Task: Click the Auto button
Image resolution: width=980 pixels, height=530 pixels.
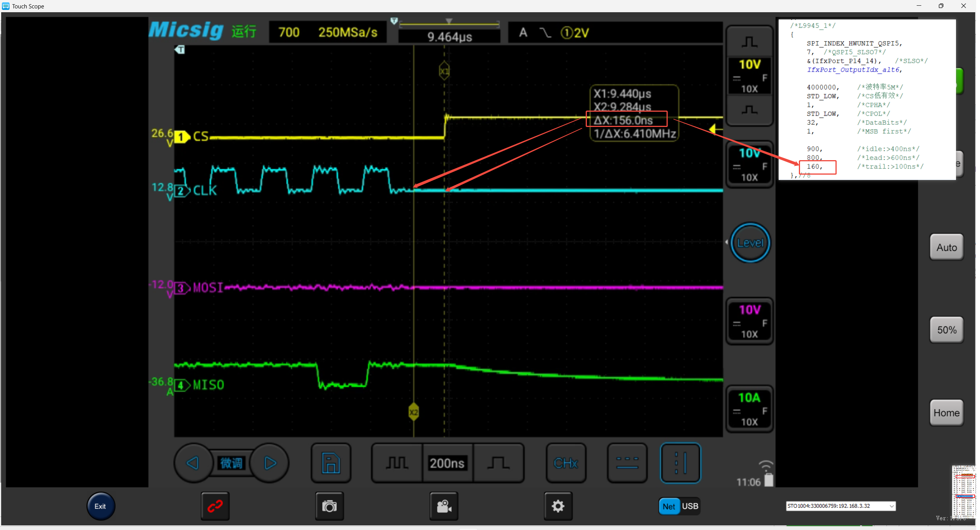Action: pyautogui.click(x=947, y=247)
